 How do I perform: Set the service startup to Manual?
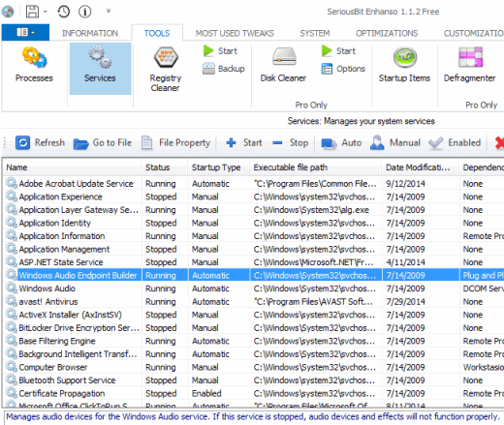pos(395,142)
